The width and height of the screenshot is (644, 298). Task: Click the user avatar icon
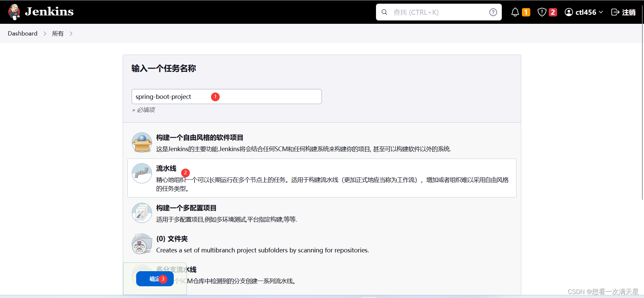569,12
